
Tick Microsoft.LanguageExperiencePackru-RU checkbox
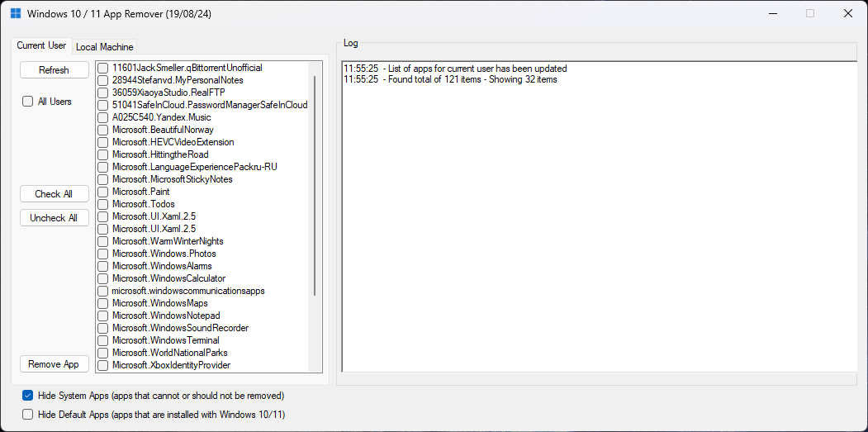[102, 167]
